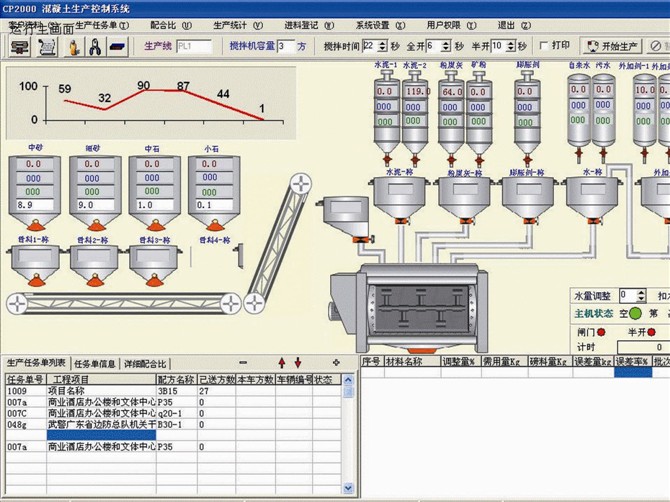This screenshot has width=670, height=502.
Task: Increase 全开 seconds with the up spinner
Action: (446, 43)
